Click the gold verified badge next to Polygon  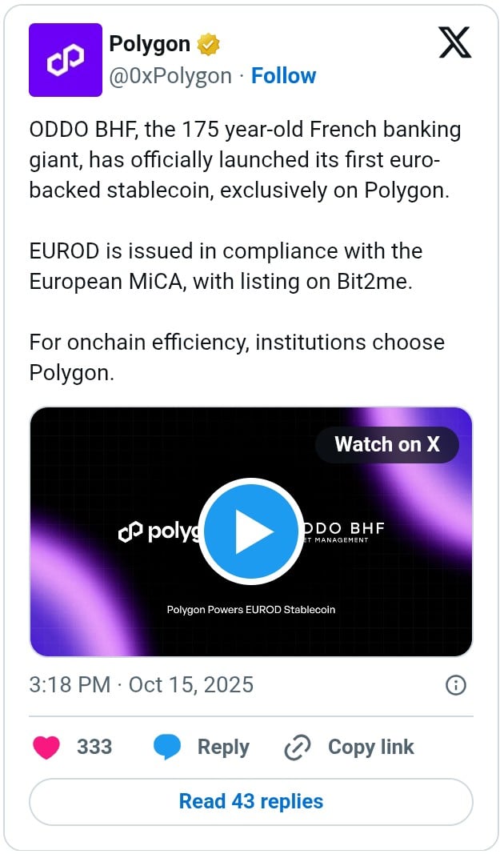(207, 44)
